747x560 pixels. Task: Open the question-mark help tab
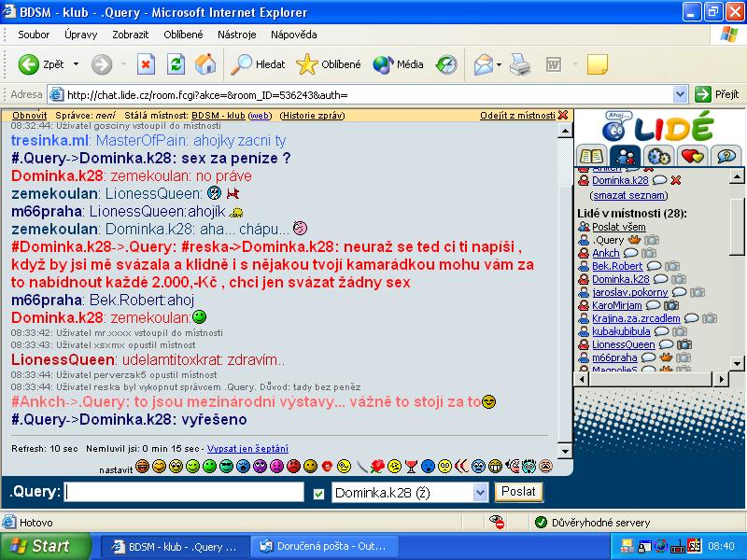(x=726, y=155)
